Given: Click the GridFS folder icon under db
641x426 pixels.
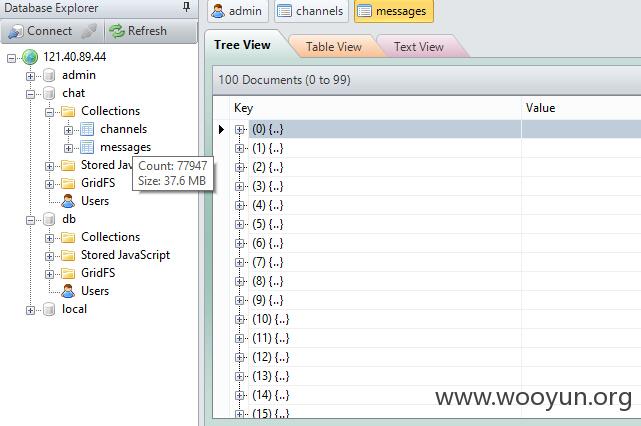Looking at the screenshot, I should (x=68, y=273).
